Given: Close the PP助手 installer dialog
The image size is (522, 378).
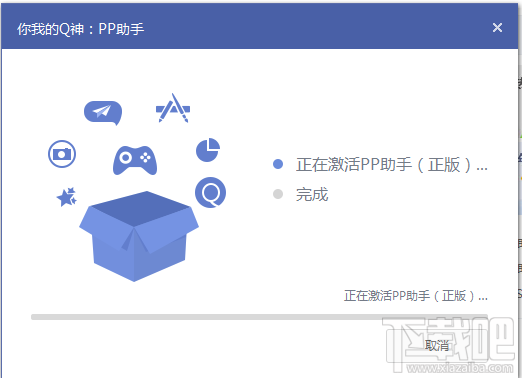Looking at the screenshot, I should (497, 28).
